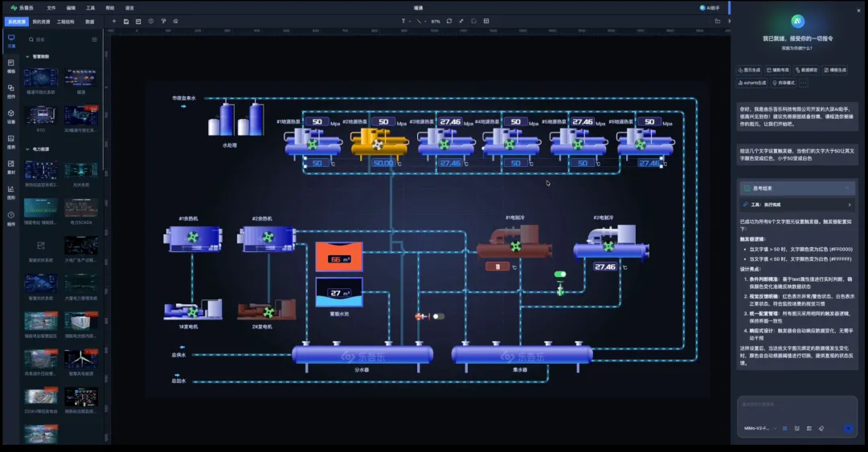This screenshot has height=452, width=868.
Task: Open the 语言 menu
Action: click(129, 8)
